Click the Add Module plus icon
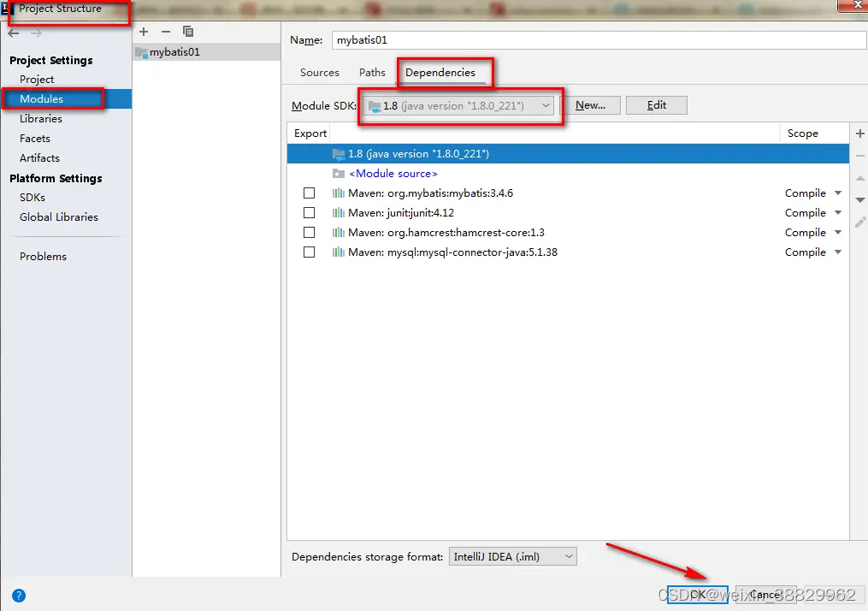868x611 pixels. pos(144,31)
